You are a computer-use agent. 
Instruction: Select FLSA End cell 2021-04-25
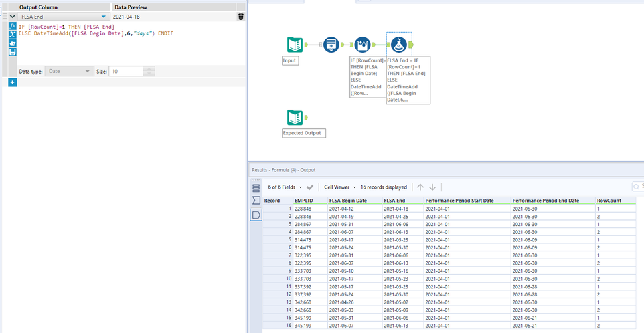pos(402,216)
